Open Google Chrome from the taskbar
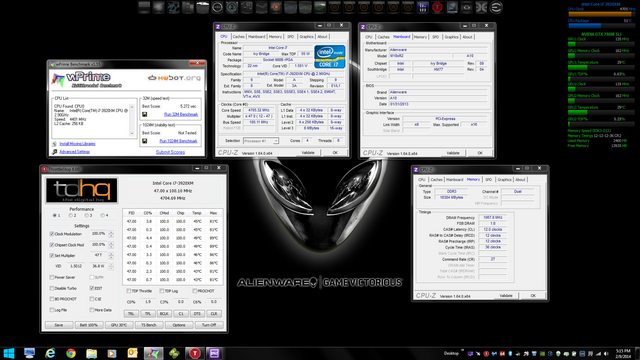The image size is (640, 360). (x=71, y=353)
